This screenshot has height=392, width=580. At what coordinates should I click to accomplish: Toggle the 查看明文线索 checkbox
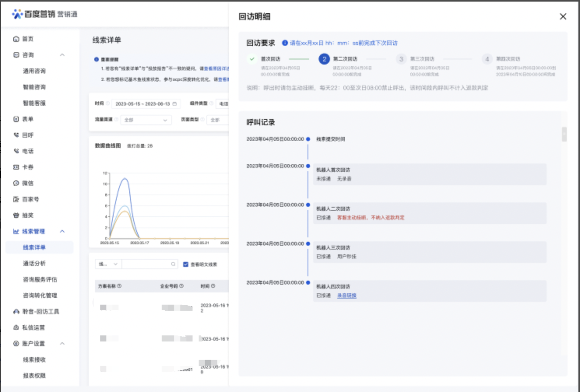(186, 264)
